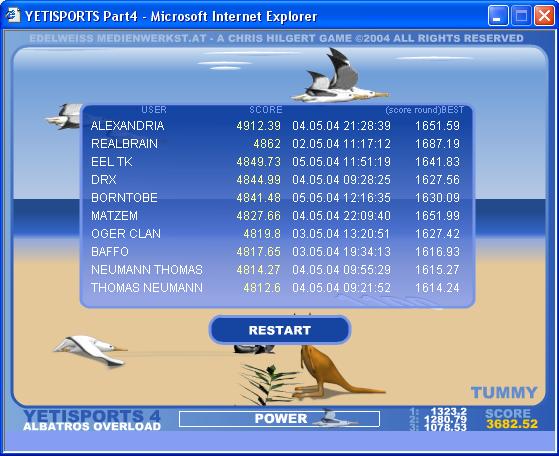The height and width of the screenshot is (456, 559).
Task: Click the SCORE column header
Action: pyautogui.click(x=266, y=109)
